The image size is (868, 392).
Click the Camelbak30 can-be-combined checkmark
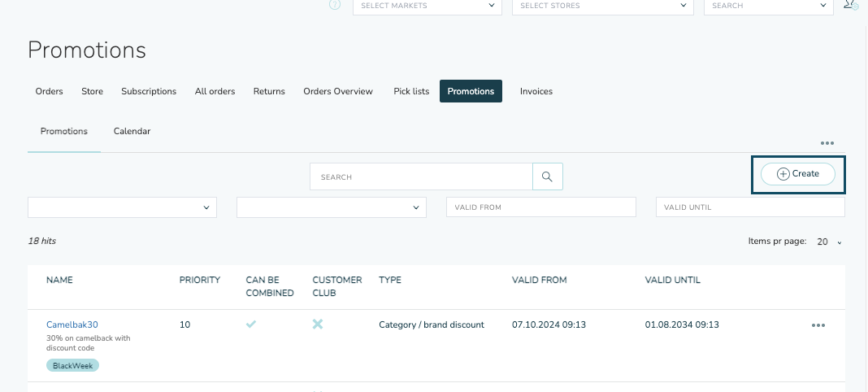251,324
